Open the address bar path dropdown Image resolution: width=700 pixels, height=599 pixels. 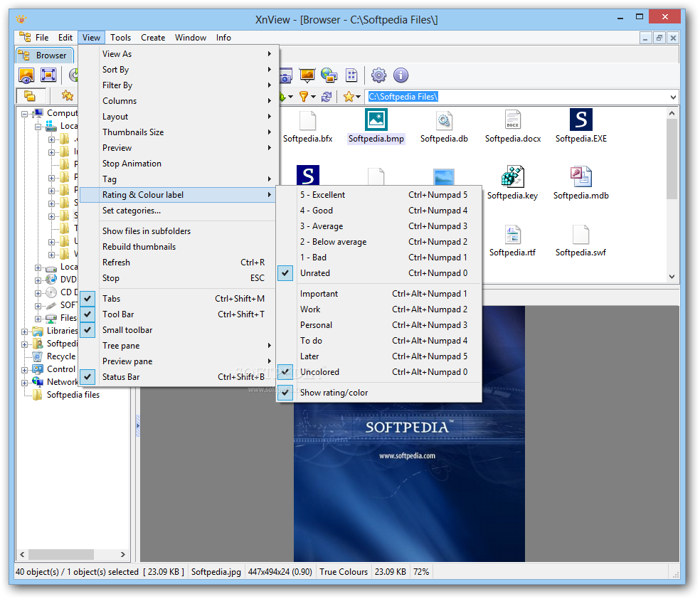[x=673, y=97]
